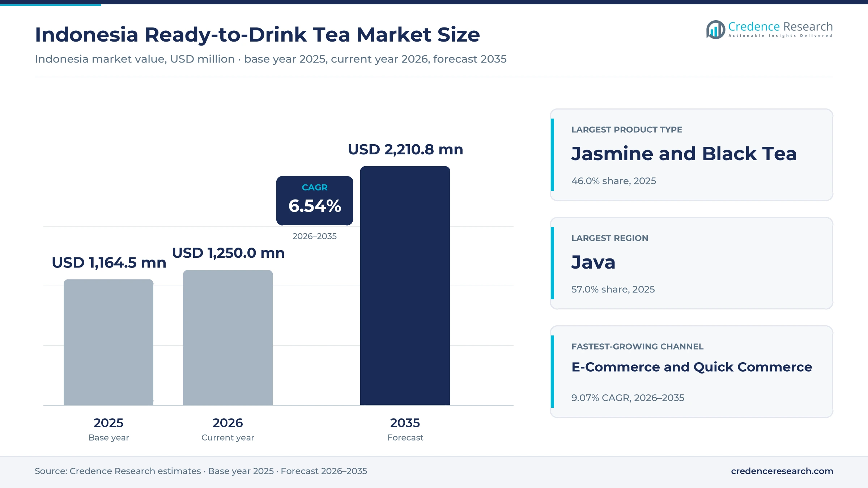Click the 'USD 1,164.5 mn' value label
The image size is (868, 488).
click(x=109, y=263)
